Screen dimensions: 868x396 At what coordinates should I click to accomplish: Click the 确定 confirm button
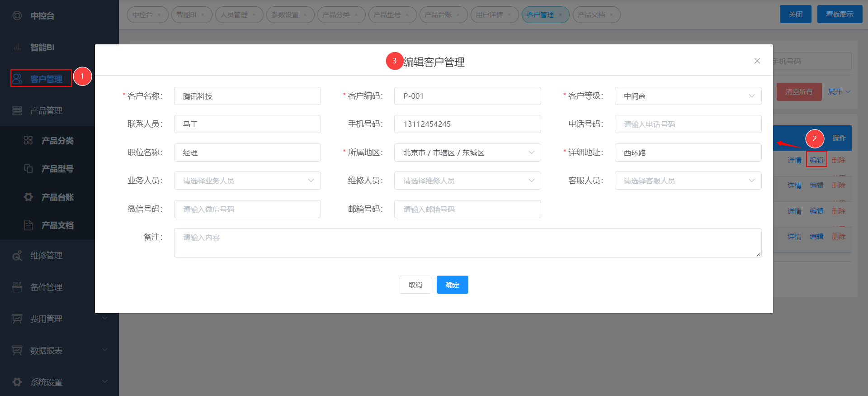click(452, 285)
